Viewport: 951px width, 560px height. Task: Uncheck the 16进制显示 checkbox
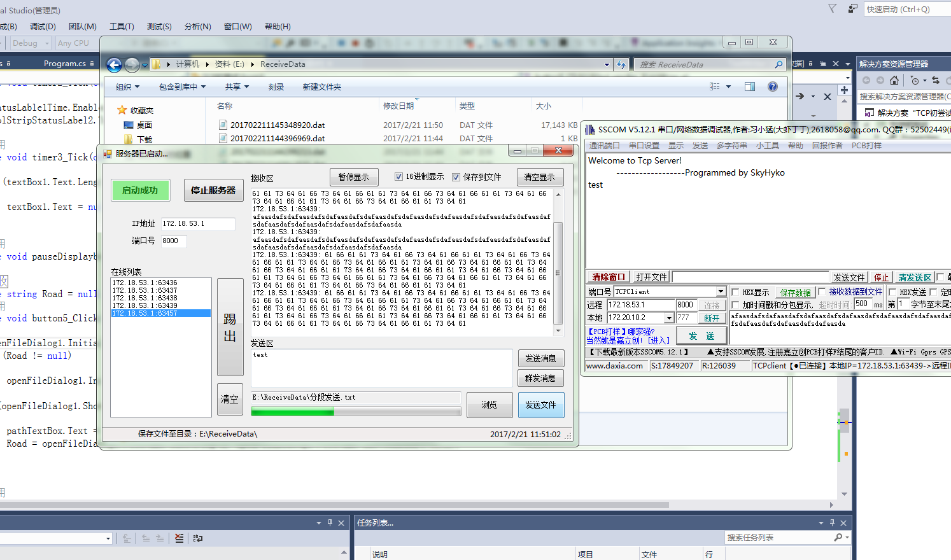coord(398,177)
